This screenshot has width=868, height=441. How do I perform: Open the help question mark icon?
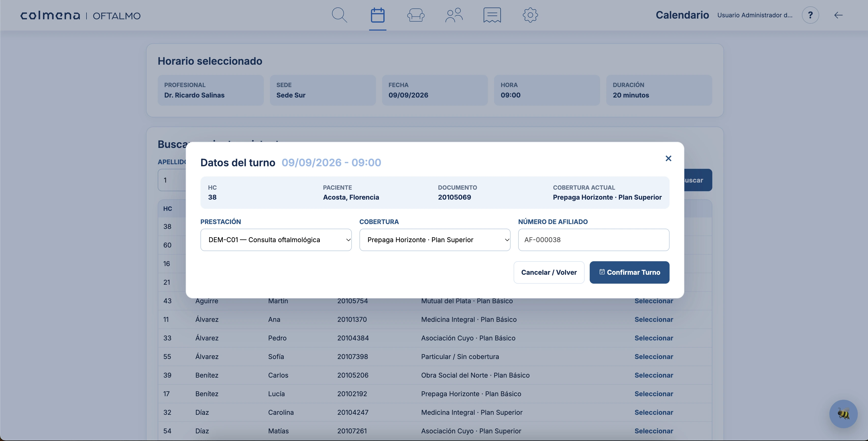tap(810, 15)
